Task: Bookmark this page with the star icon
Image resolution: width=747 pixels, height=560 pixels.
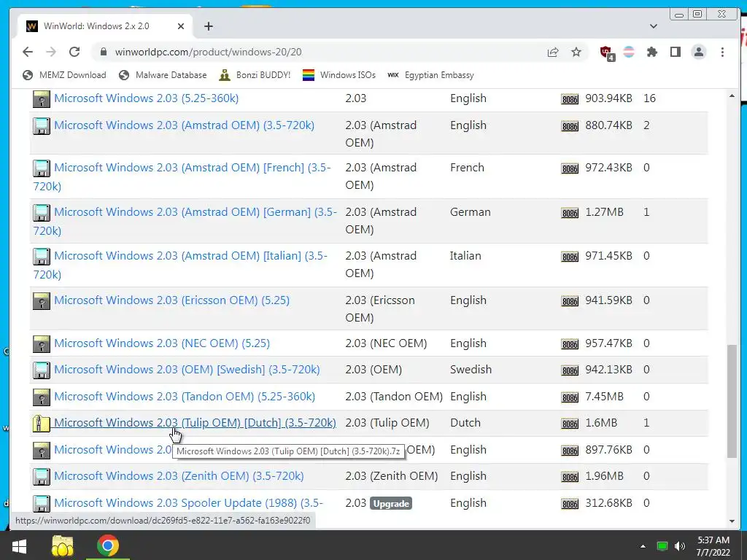Action: coord(576,52)
